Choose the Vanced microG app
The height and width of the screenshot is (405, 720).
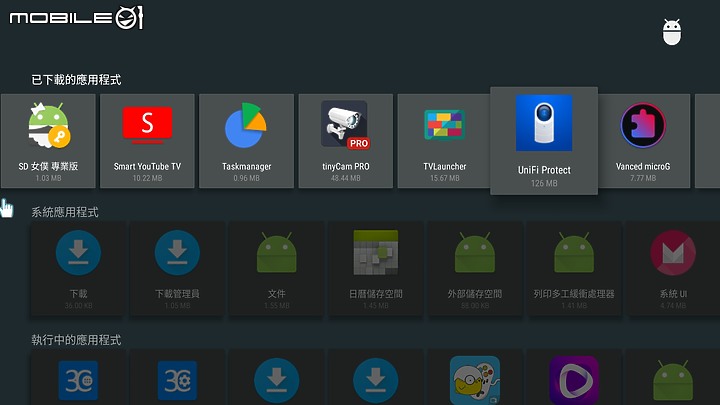(x=643, y=141)
